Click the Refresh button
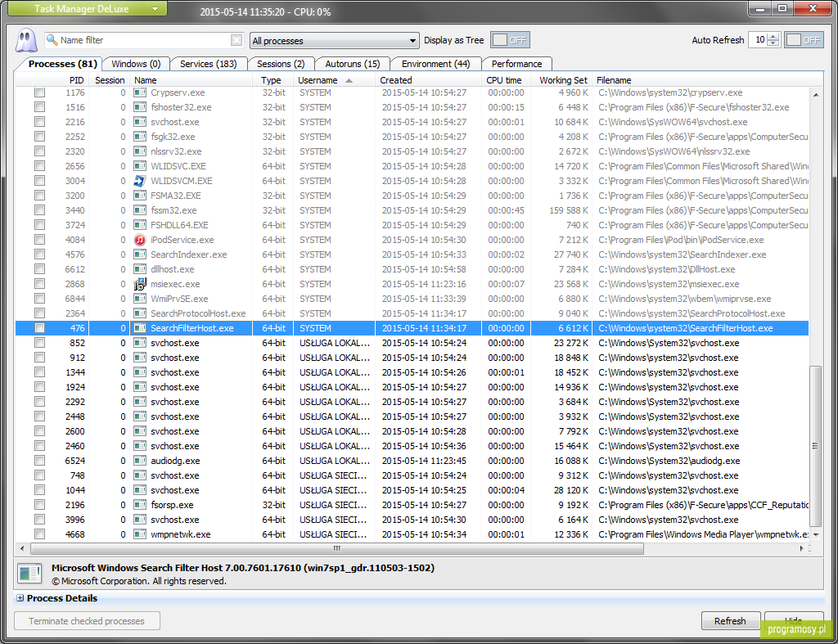838x644 pixels. coord(730,621)
